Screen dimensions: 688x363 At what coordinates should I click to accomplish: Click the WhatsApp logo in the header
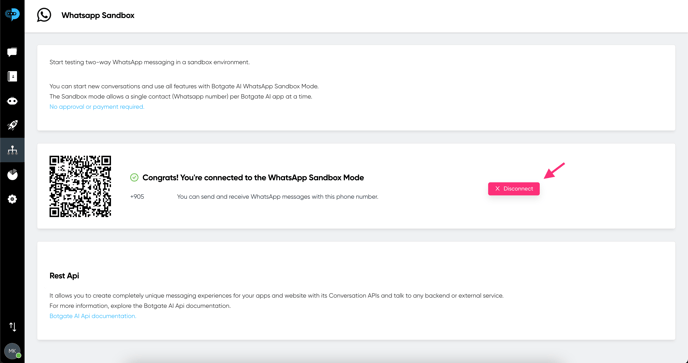pyautogui.click(x=44, y=15)
